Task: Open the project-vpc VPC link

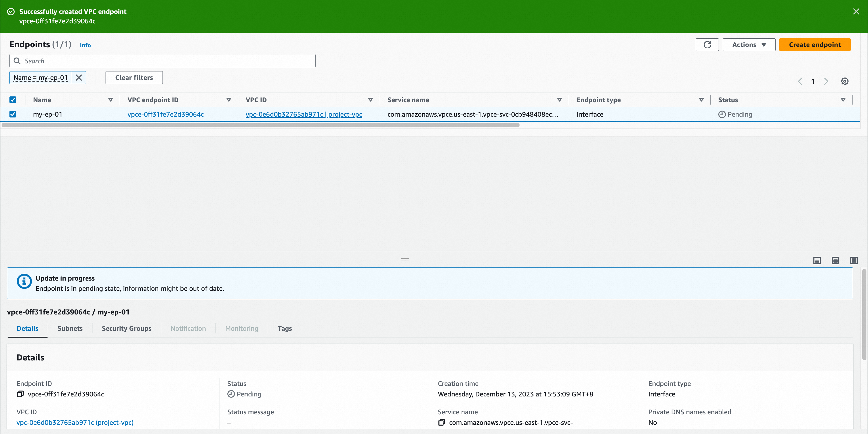Action: [303, 114]
